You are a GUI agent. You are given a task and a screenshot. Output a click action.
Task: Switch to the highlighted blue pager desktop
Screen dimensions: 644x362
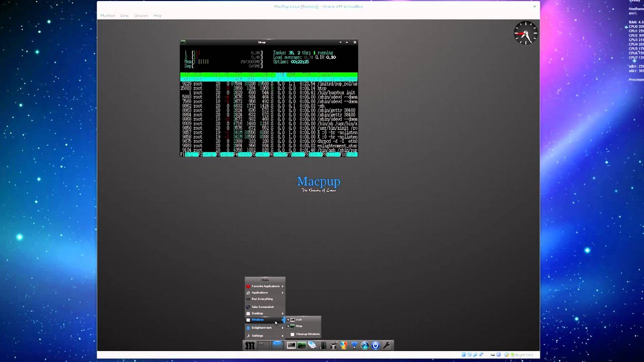pos(277,345)
